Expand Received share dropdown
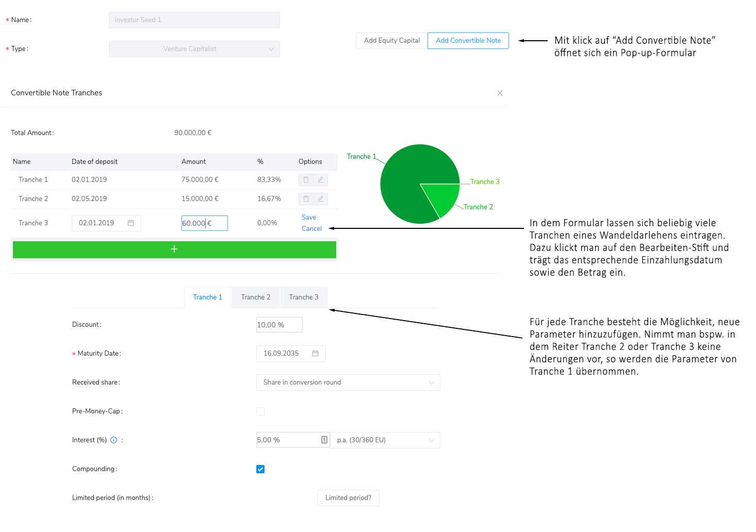 (x=348, y=383)
